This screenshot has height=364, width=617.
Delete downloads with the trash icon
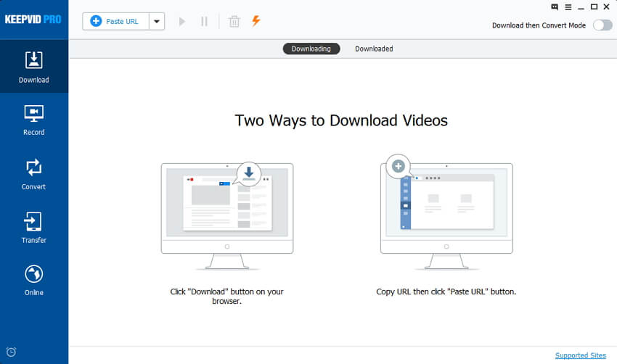click(x=234, y=21)
